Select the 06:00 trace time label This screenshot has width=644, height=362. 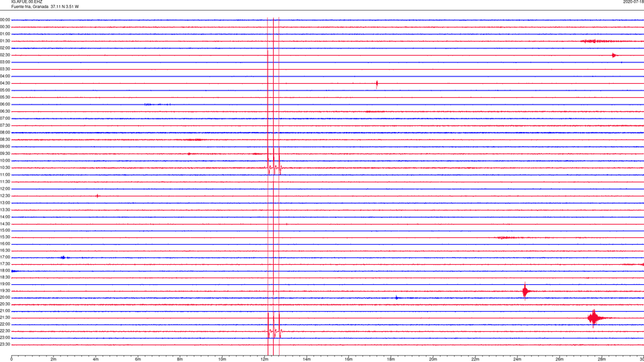click(5, 105)
